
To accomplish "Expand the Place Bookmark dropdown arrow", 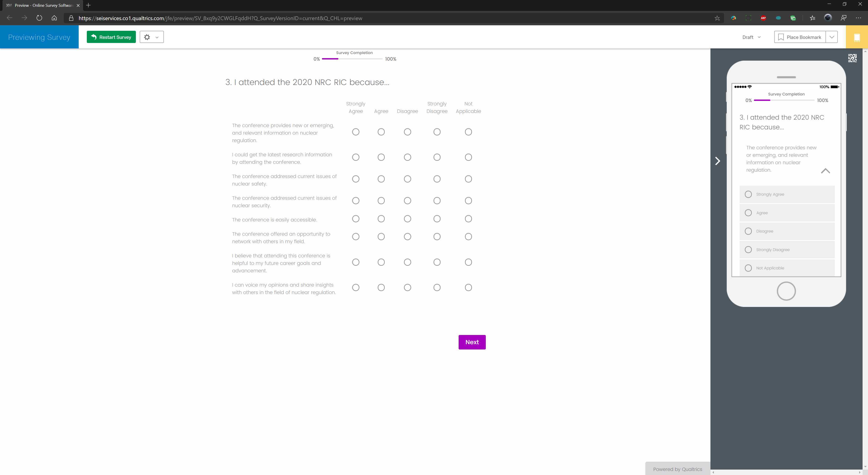I will (832, 37).
